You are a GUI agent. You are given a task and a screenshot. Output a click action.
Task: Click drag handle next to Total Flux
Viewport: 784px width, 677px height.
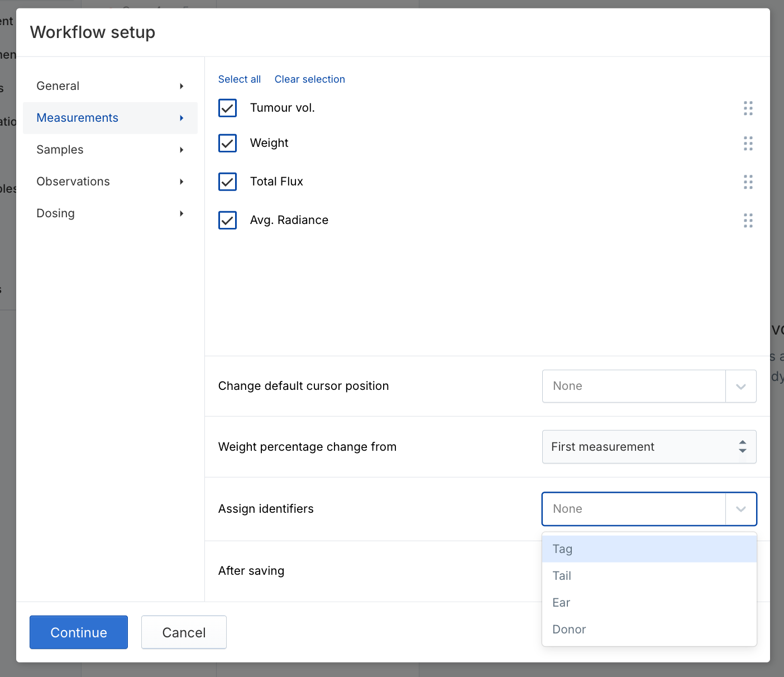(x=748, y=182)
